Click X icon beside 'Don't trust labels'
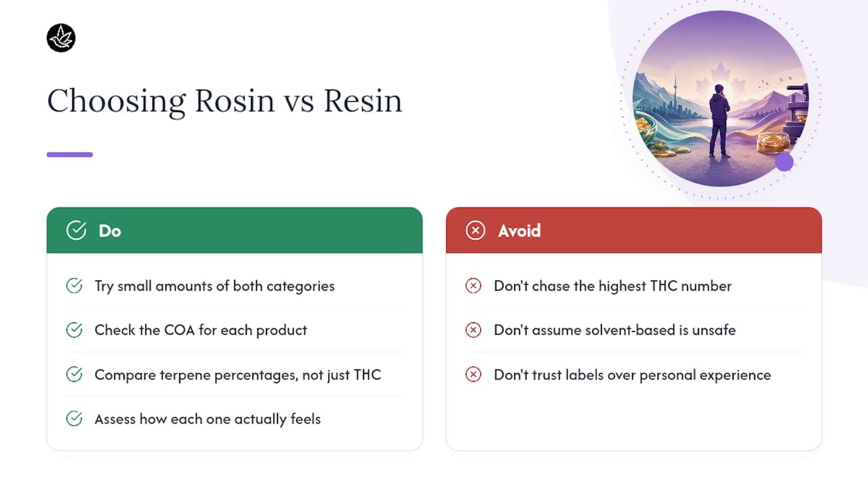 (473, 375)
